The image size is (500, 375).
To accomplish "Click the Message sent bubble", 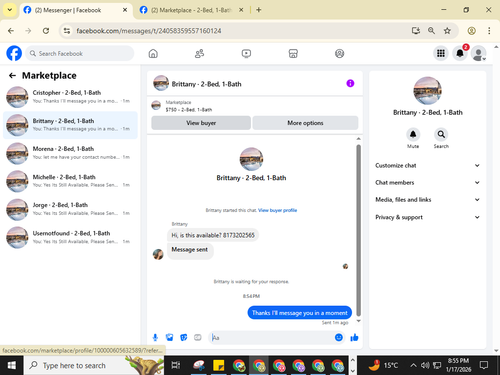I will (190, 250).
